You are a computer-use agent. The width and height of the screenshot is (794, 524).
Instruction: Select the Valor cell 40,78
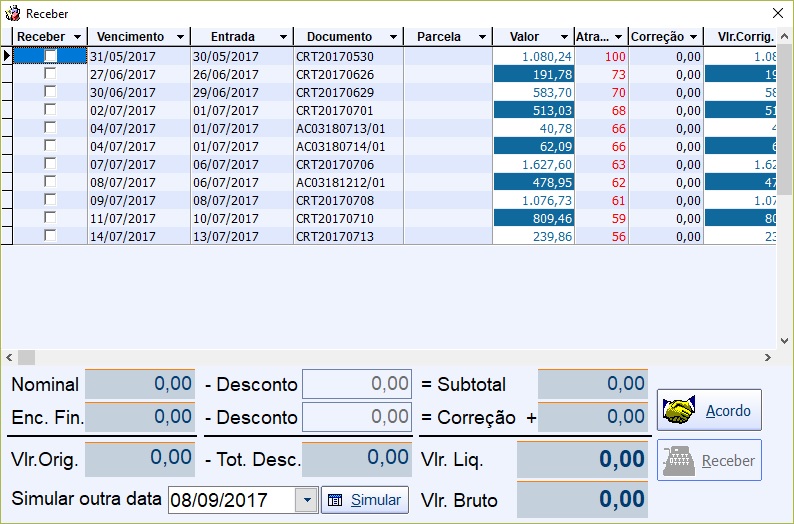(534, 129)
